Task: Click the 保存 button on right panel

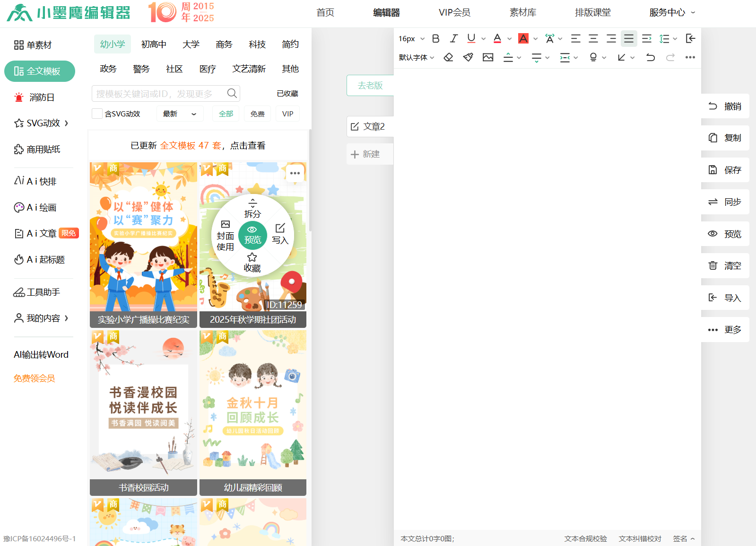Action: (725, 170)
